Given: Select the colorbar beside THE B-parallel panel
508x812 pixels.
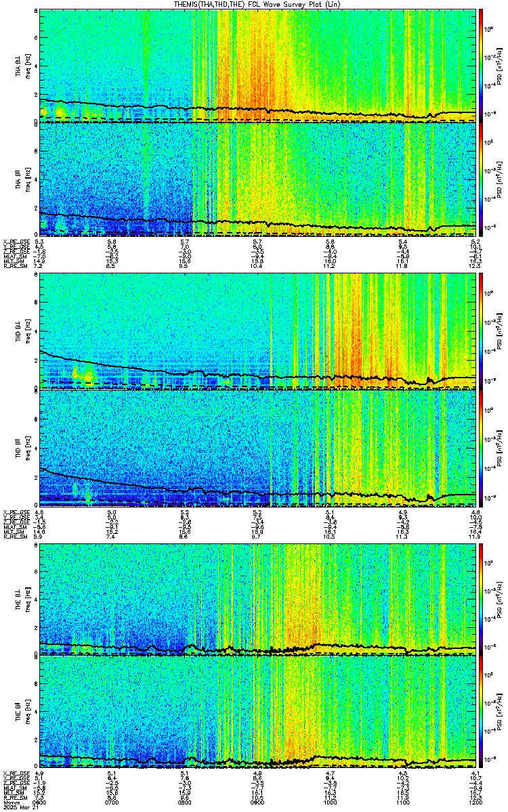Looking at the screenshot, I should point(482,713).
